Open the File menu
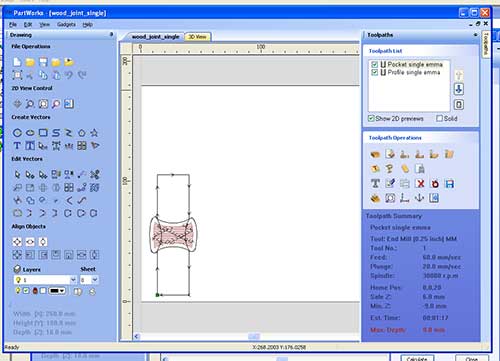The height and width of the screenshot is (361, 500). pos(13,25)
